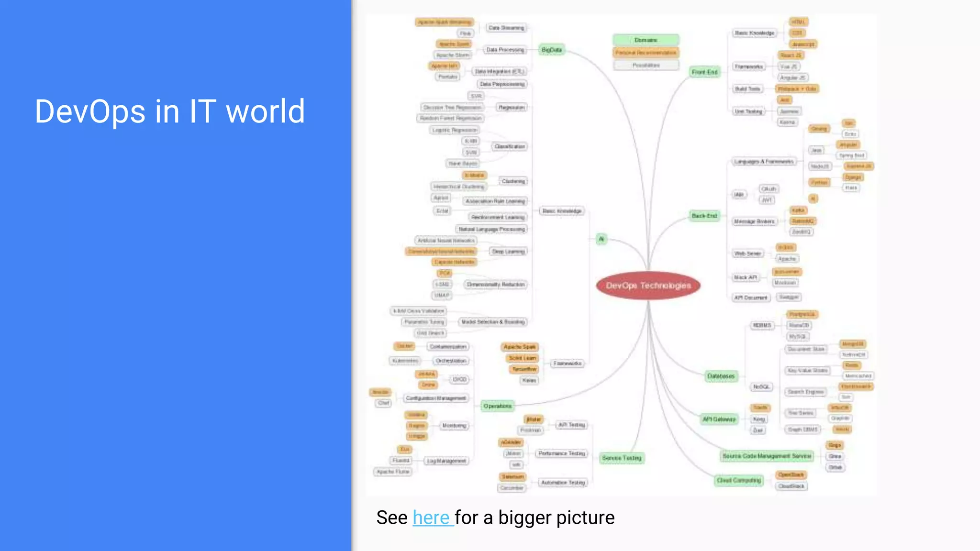Select the green Databases node
Screen dimensions: 980x551
point(721,376)
